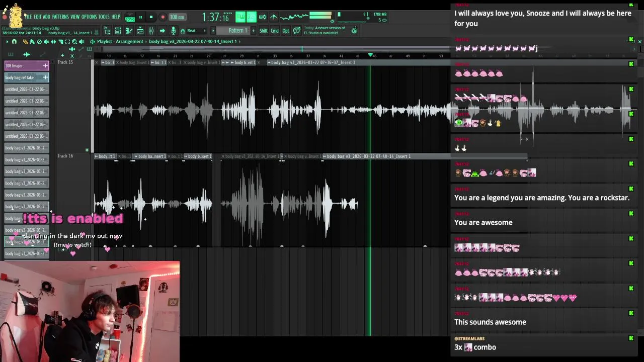
Task: Open the EDIT menu
Action: (x=38, y=17)
